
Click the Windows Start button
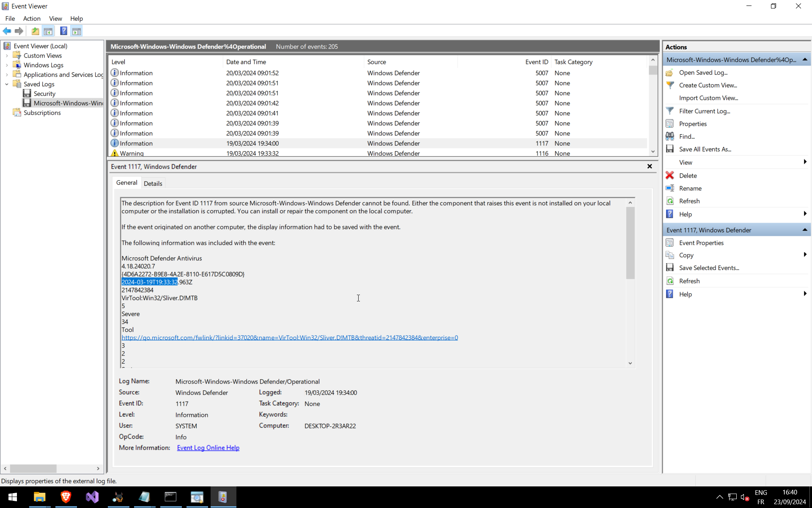[x=13, y=497]
